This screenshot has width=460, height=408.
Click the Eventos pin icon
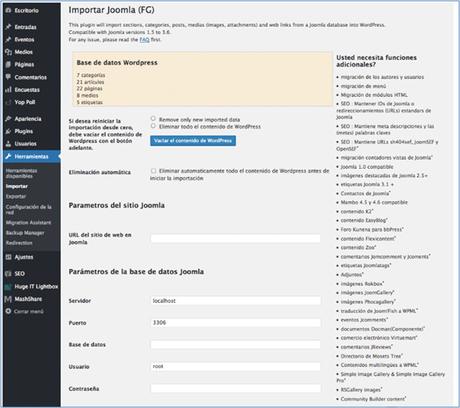click(8, 40)
